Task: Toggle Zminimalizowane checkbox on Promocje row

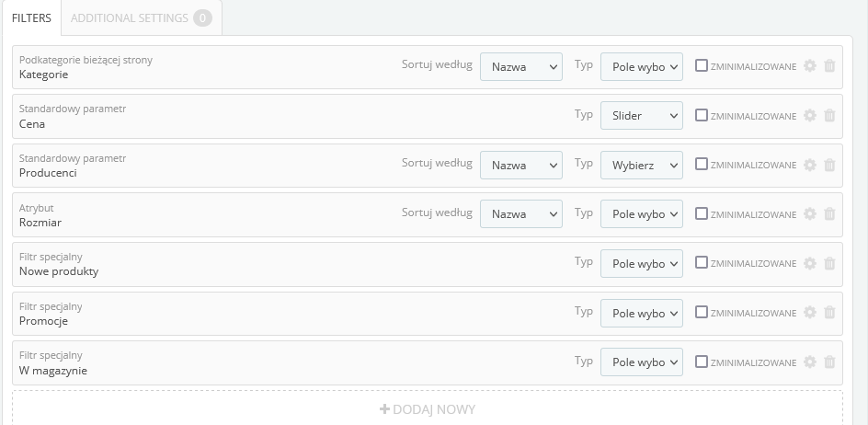Action: [702, 313]
